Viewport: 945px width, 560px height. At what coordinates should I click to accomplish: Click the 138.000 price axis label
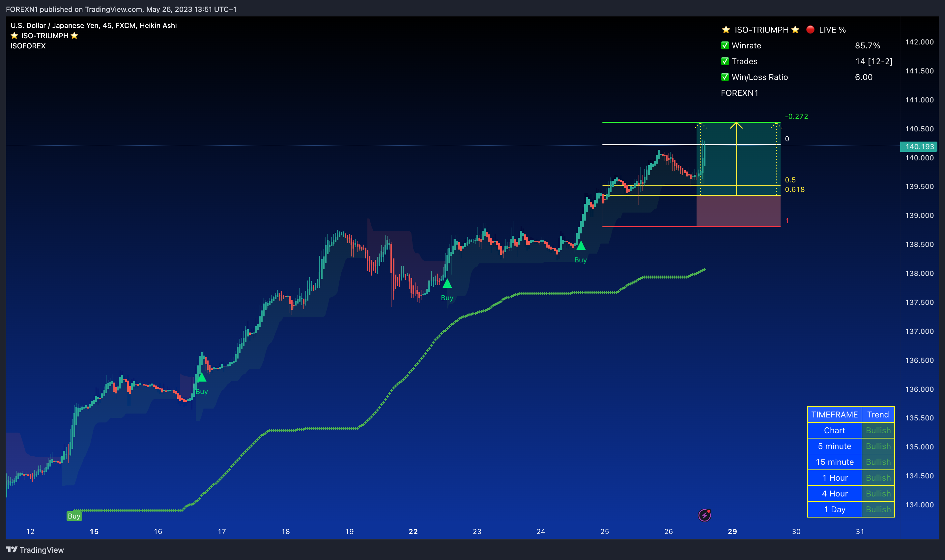tap(919, 274)
